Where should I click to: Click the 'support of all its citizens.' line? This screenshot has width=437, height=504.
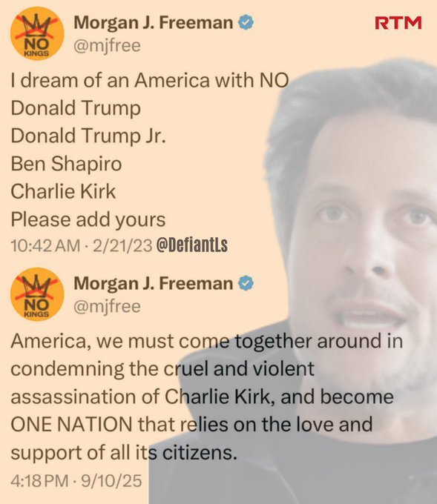[124, 453]
